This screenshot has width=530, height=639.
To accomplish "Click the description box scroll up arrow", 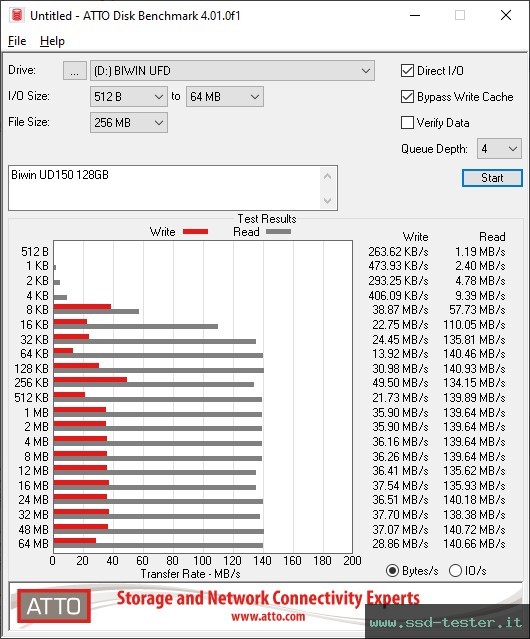I will pos(328,176).
